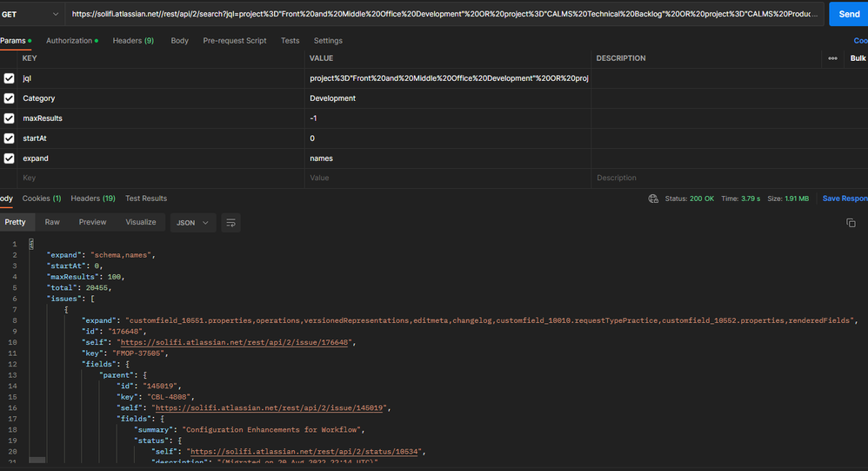Image resolution: width=868 pixels, height=471 pixels.
Task: Open the JSON format dropdown
Action: coord(192,223)
